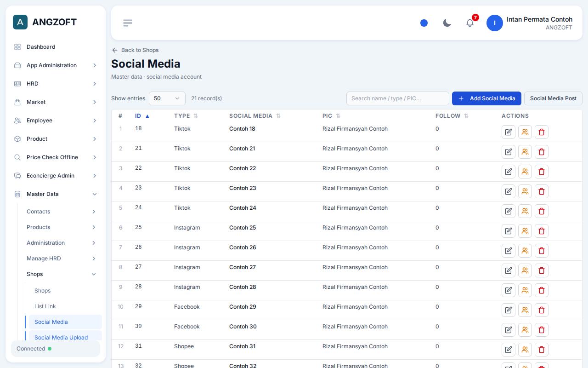Open followers icon for Contoh 31

click(x=525, y=350)
